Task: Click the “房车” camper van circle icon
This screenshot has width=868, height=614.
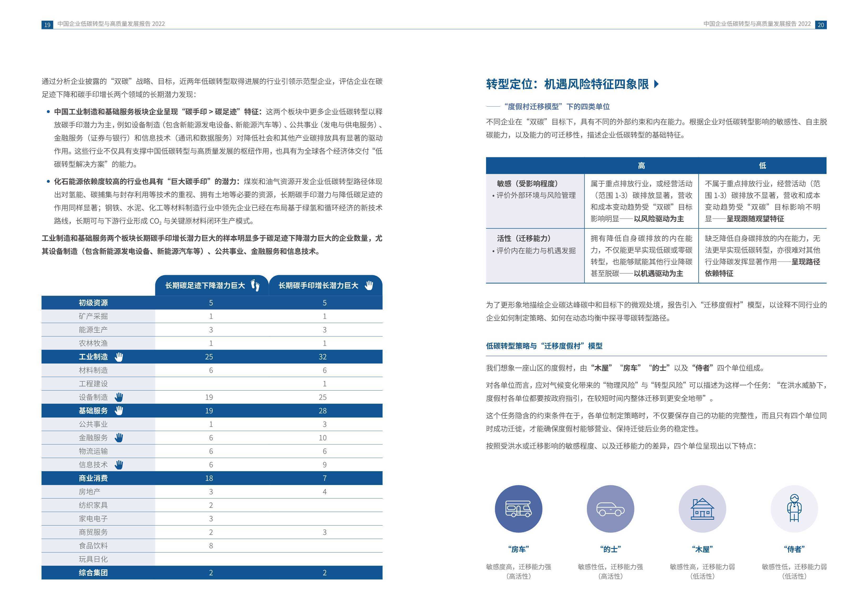Action: pos(518,509)
